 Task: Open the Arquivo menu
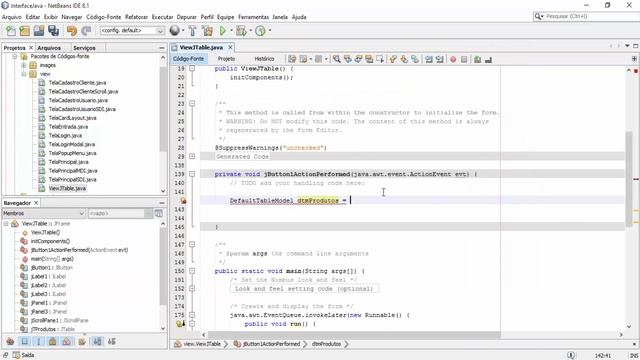[x=11, y=17]
